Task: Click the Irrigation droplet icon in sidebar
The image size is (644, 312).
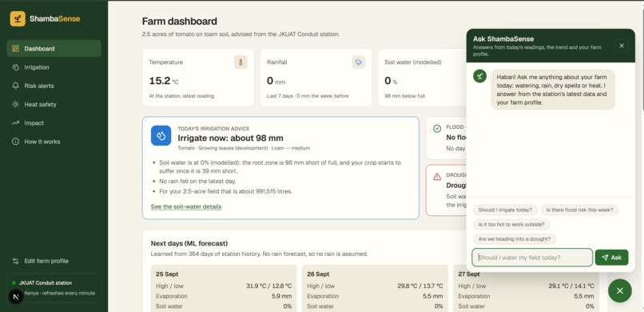Action: coord(16,67)
